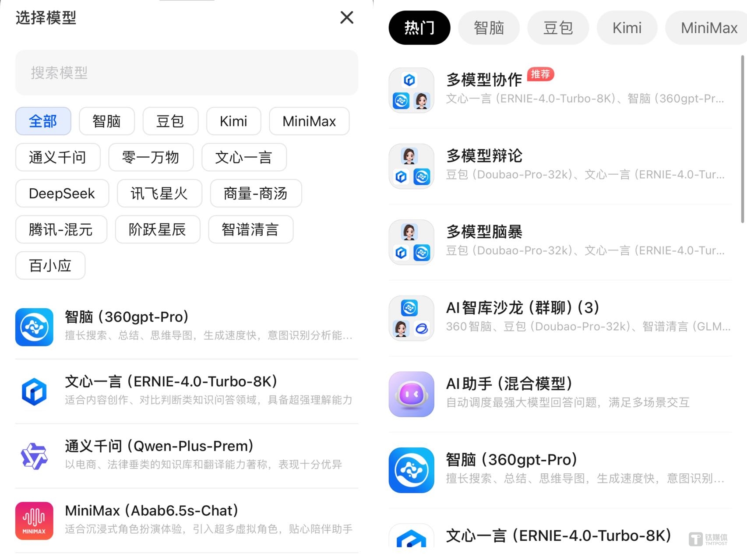747x560 pixels.
Task: Open the AI智库沙龙 group chat icon
Action: click(x=411, y=317)
